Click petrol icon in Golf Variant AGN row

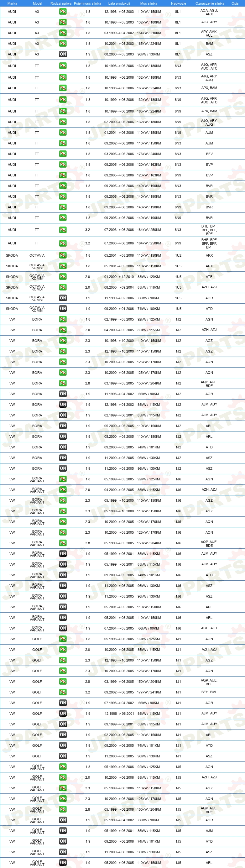tap(63, 767)
